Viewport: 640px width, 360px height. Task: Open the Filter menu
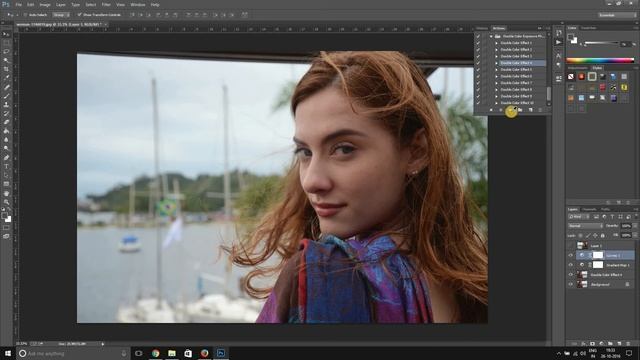click(106, 4)
